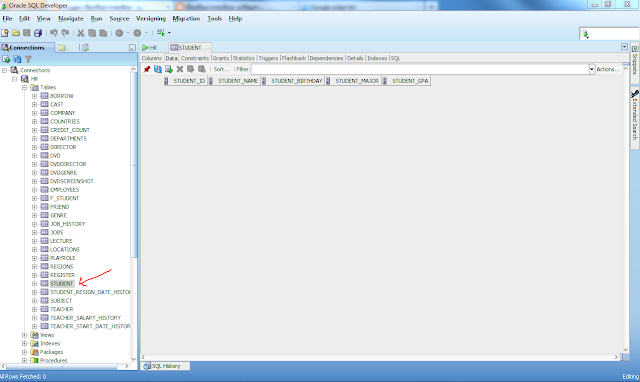
Task: Refresh the STUDENT table data
Action: click(x=158, y=69)
